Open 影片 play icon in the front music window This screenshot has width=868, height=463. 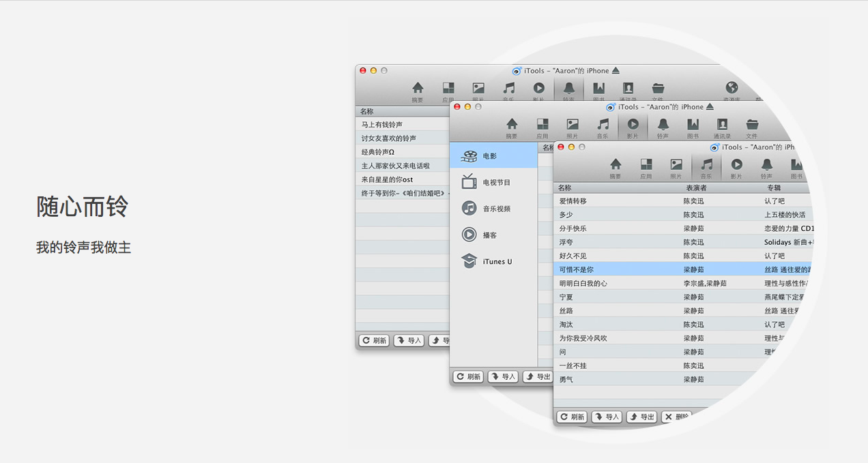736,164
